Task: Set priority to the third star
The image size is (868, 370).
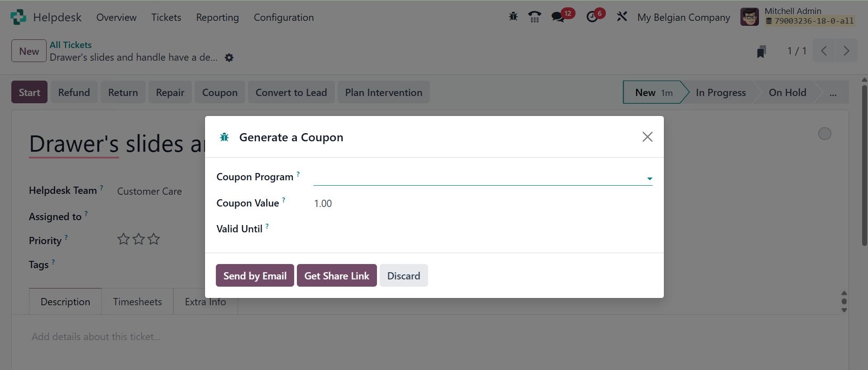Action: [x=154, y=239]
